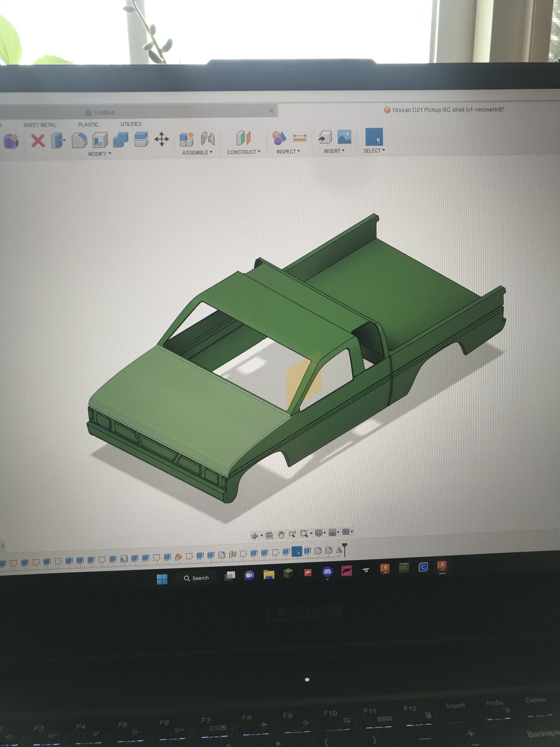Select the Shell tool
Screen dimensions: 560x747
click(100, 140)
